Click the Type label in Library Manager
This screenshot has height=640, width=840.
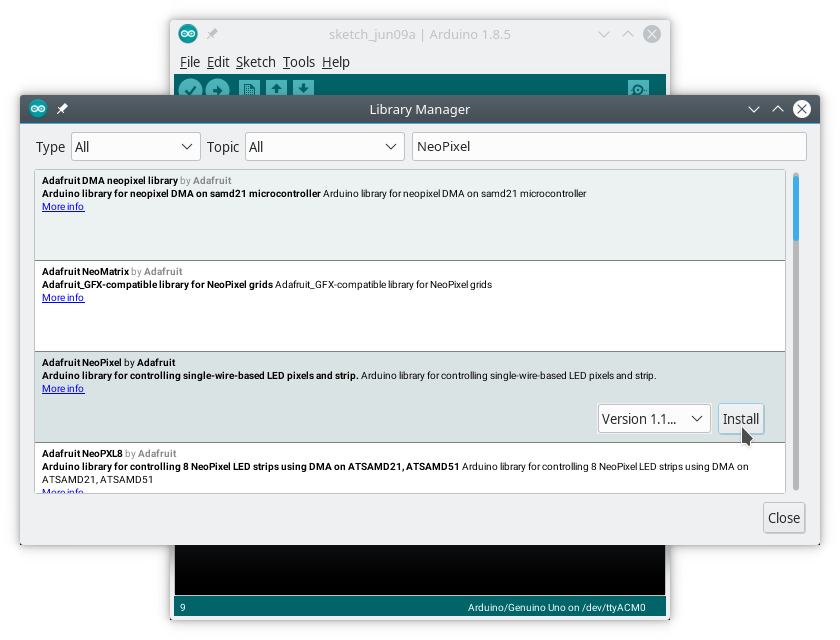click(50, 147)
